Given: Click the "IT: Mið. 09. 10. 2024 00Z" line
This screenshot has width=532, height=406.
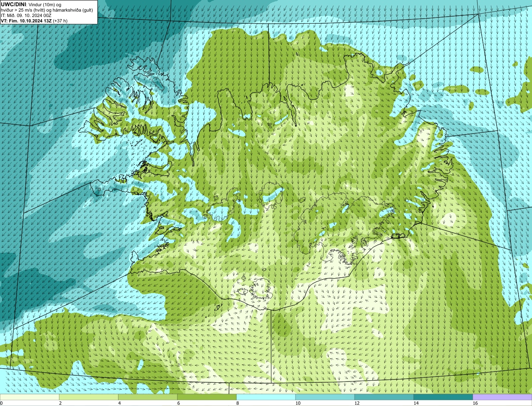Looking at the screenshot, I should [x=26, y=15].
